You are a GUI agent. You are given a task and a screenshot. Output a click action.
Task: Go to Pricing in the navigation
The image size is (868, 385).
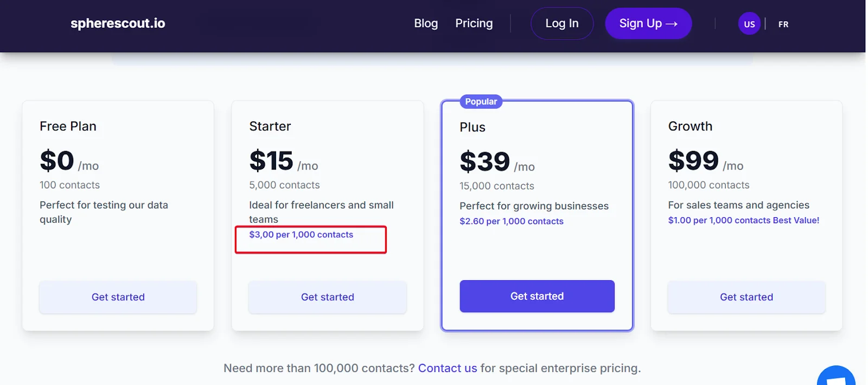(474, 23)
